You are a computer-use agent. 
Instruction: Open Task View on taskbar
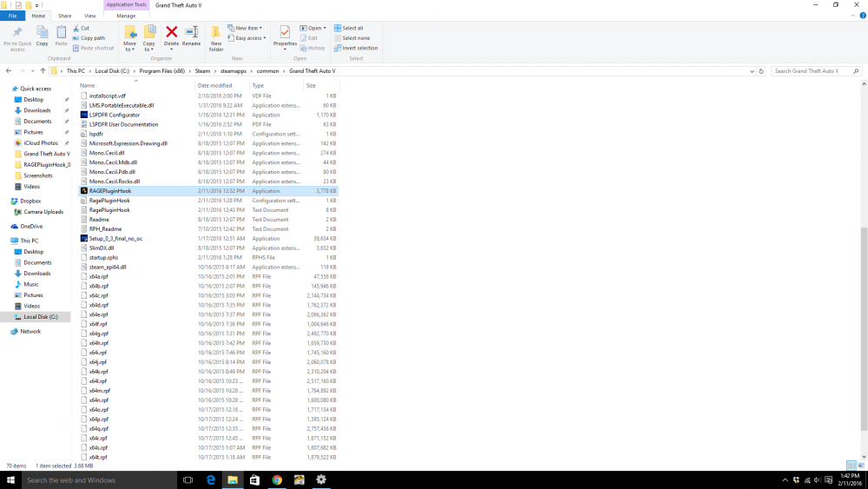point(187,480)
